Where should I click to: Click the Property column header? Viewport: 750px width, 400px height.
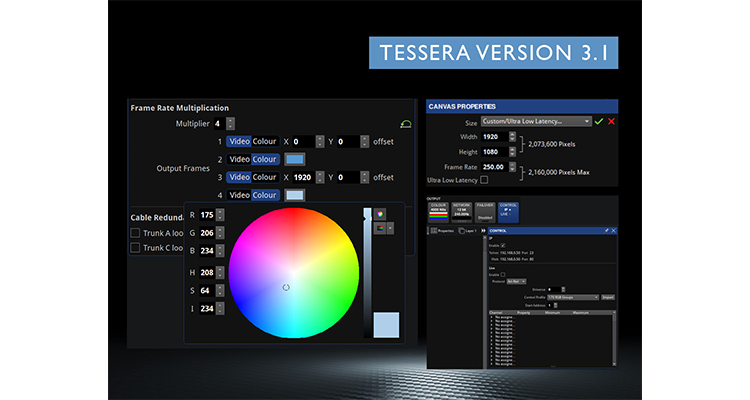point(524,313)
